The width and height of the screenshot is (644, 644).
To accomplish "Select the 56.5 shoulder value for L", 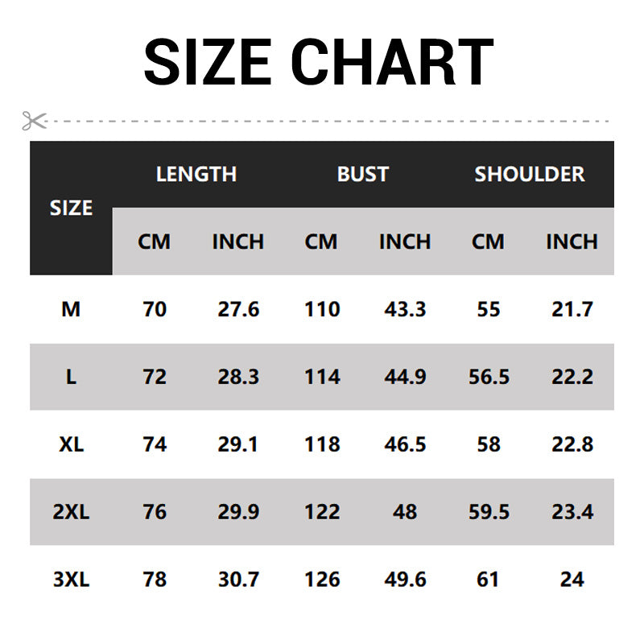I will 489,377.
